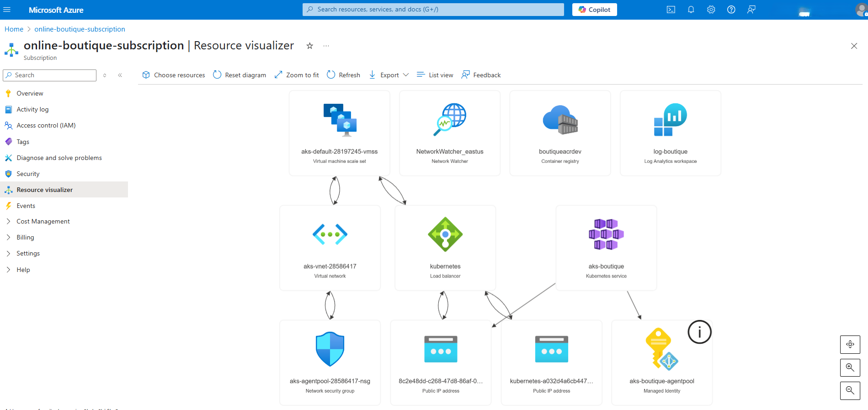Screen dimensions: 868x410
Task: Switch to List view
Action: pos(435,75)
